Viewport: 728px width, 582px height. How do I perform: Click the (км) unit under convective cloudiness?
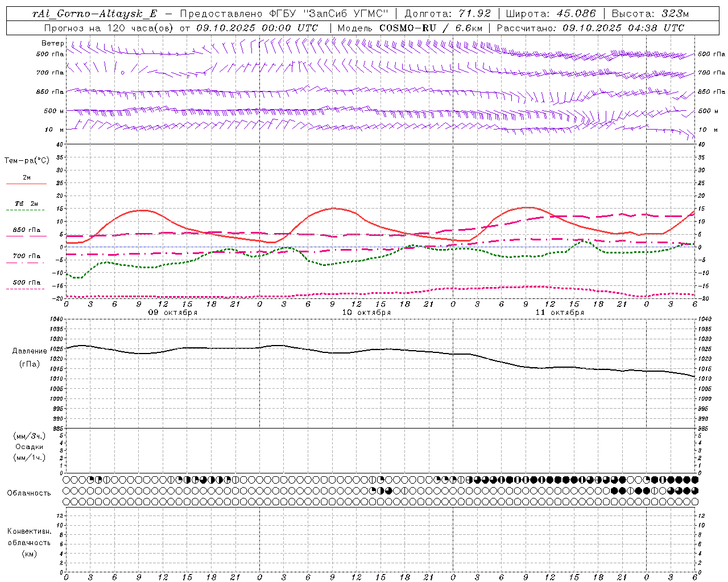click(x=30, y=553)
